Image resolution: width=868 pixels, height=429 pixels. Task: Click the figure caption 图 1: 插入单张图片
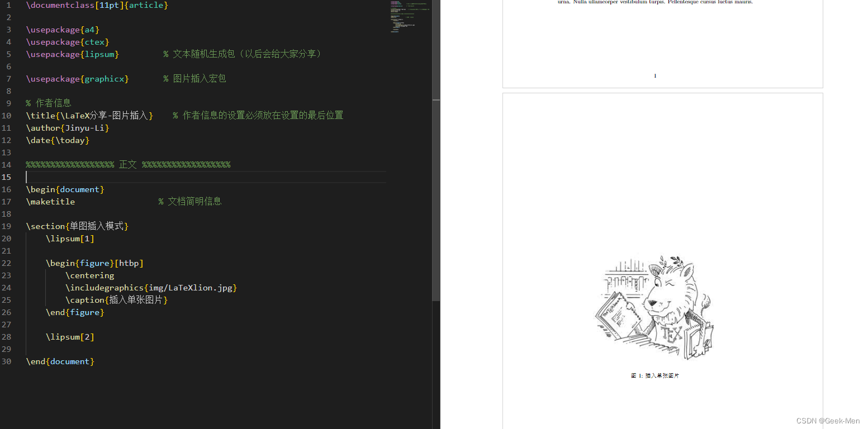click(654, 376)
